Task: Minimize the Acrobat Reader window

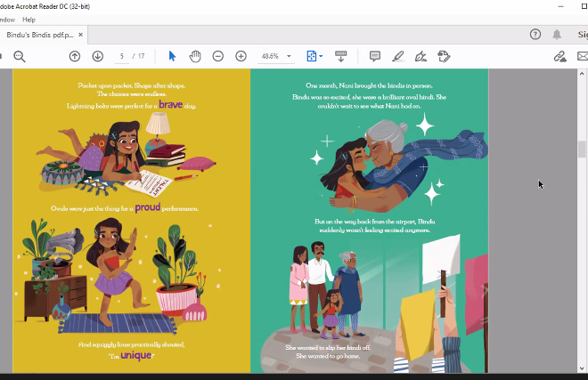Action: 560,6
